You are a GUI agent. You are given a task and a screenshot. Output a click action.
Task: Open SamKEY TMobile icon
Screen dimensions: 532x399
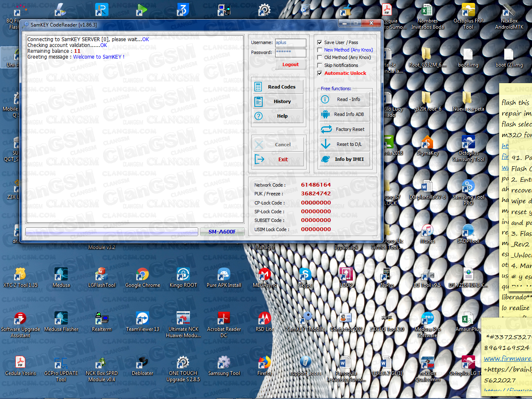[305, 322]
